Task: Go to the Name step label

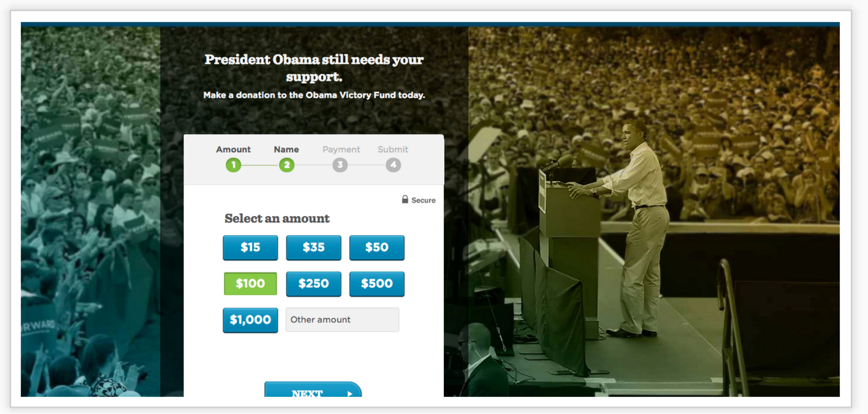Action: click(286, 150)
